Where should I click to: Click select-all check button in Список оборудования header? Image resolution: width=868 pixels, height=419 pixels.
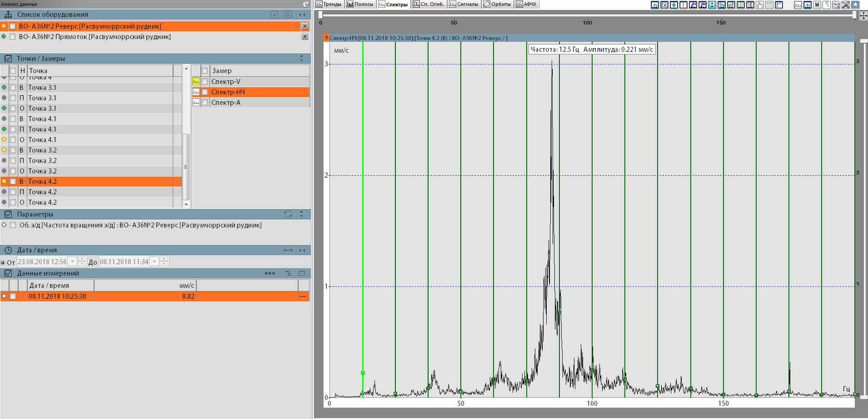click(274, 15)
